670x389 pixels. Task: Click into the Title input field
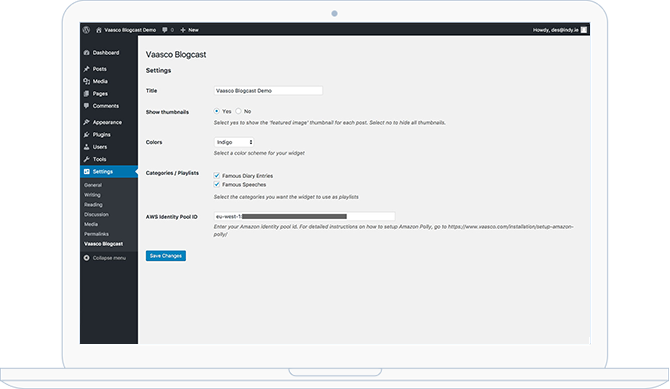(268, 91)
